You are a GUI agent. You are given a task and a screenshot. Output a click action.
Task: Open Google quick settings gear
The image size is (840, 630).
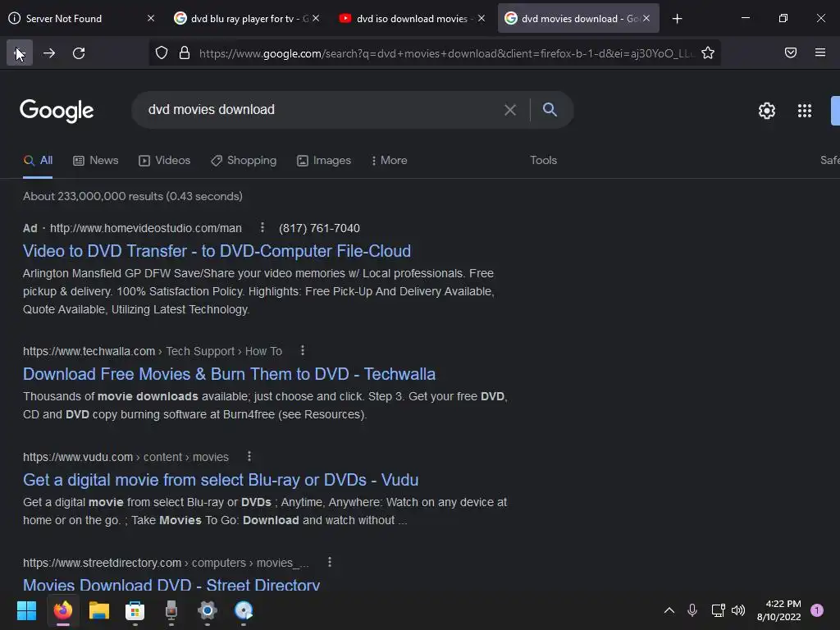(x=767, y=111)
